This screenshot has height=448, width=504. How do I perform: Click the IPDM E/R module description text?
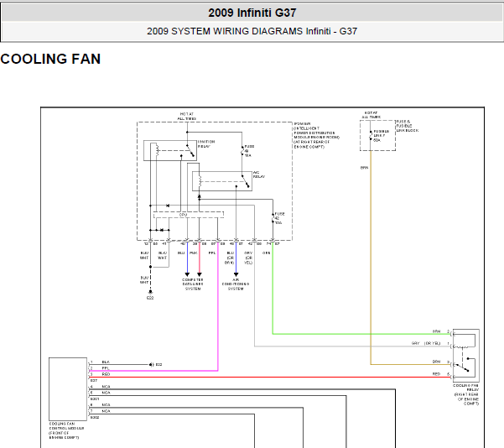coord(317,135)
